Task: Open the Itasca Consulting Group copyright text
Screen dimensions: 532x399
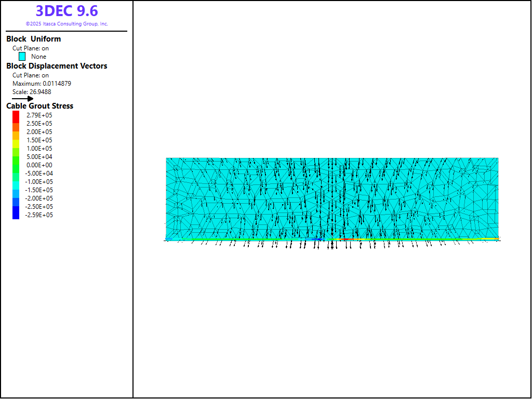Action: 66,24
